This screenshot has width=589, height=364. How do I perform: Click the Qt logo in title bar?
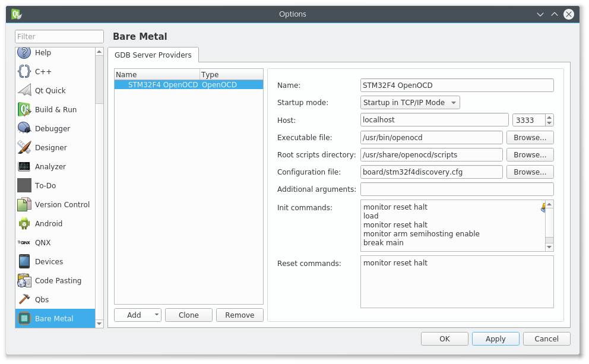[16, 14]
